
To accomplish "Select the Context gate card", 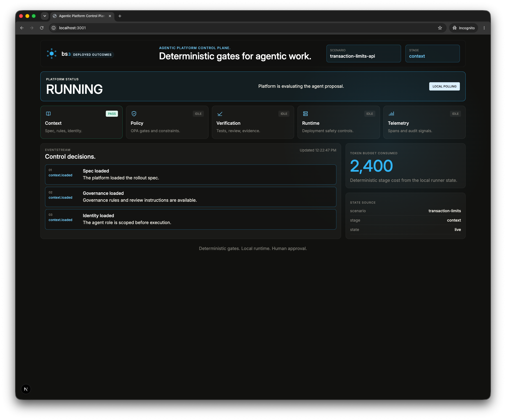I will [81, 122].
